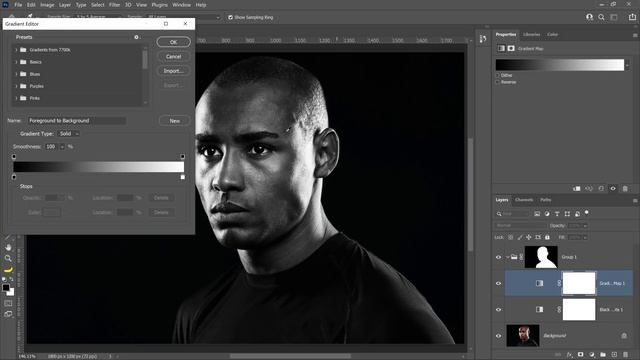Enable Dither checkbox in Properties
Image resolution: width=640 pixels, height=360 pixels.
[498, 76]
